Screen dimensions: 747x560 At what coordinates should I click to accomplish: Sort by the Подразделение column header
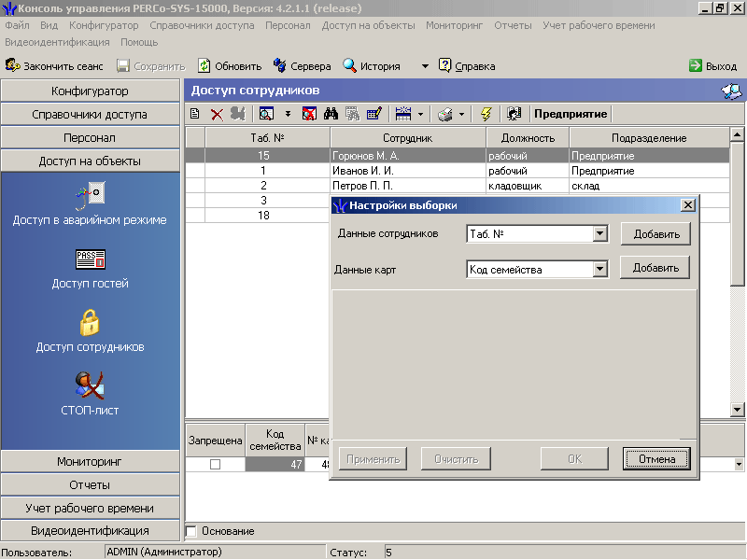(x=649, y=137)
